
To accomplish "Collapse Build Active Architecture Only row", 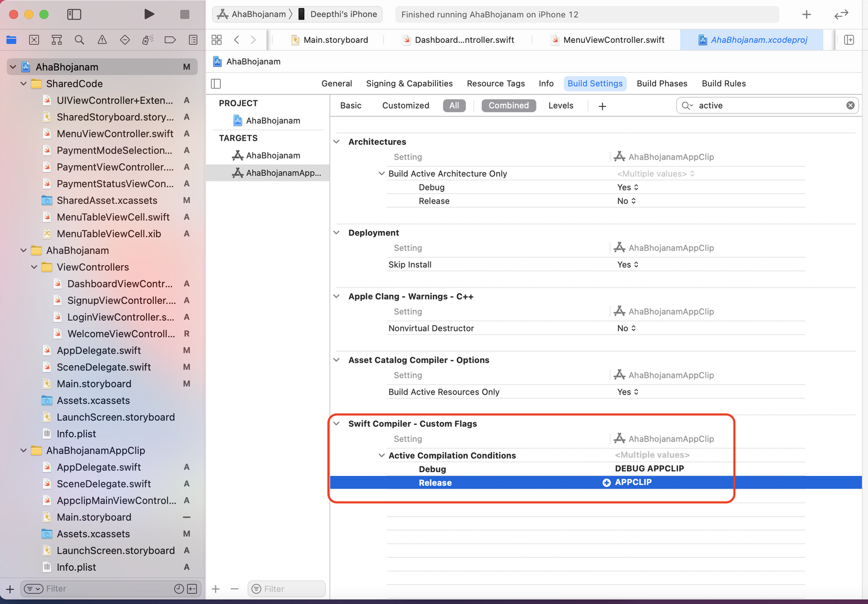I will pos(381,174).
